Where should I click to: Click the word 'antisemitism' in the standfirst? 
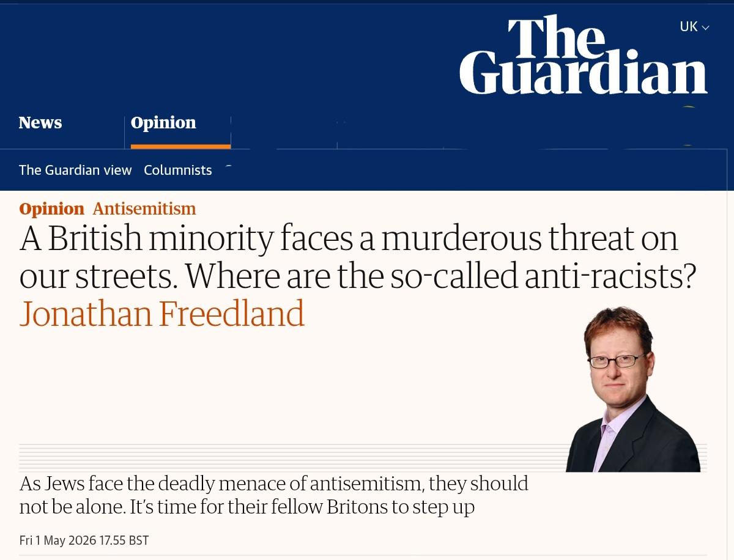(366, 483)
